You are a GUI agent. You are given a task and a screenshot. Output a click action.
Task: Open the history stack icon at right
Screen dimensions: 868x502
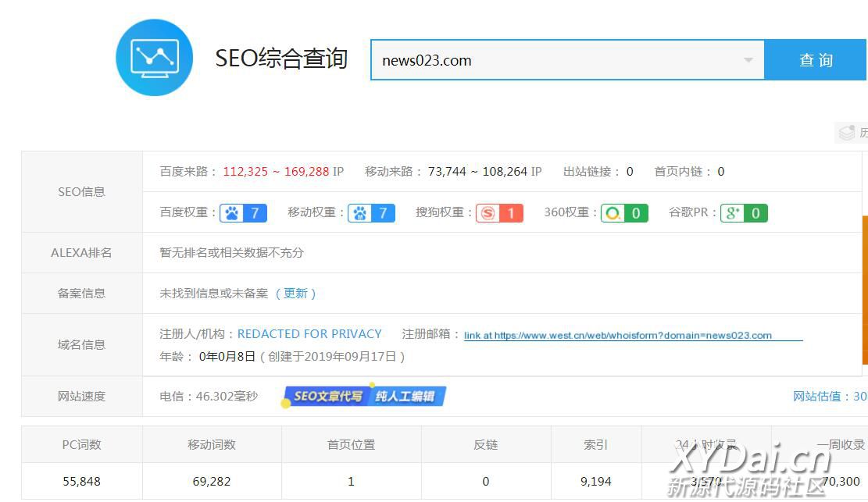click(847, 133)
